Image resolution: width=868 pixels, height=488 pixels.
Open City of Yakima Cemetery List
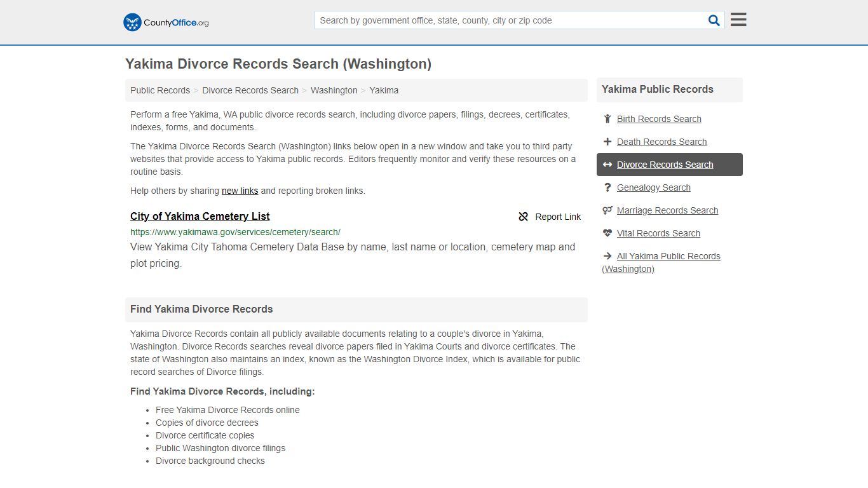200,216
